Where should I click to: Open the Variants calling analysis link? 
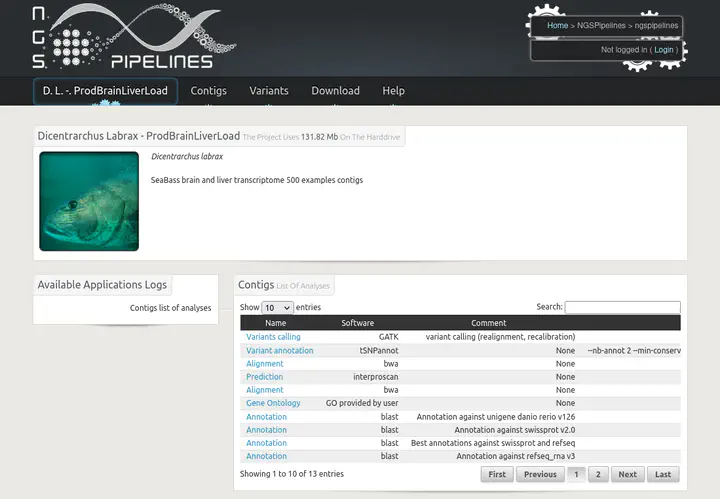[273, 337]
